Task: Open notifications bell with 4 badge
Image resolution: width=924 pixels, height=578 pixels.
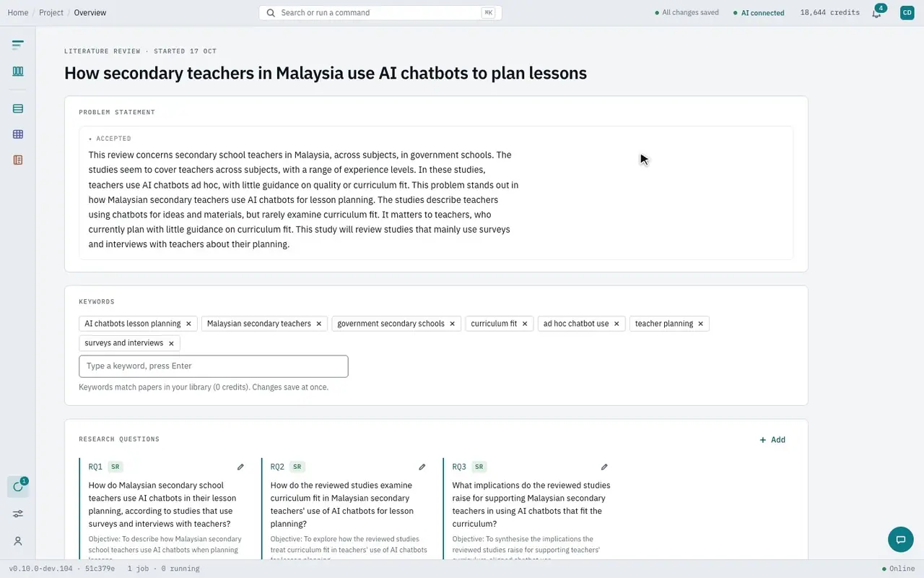Action: coord(876,12)
